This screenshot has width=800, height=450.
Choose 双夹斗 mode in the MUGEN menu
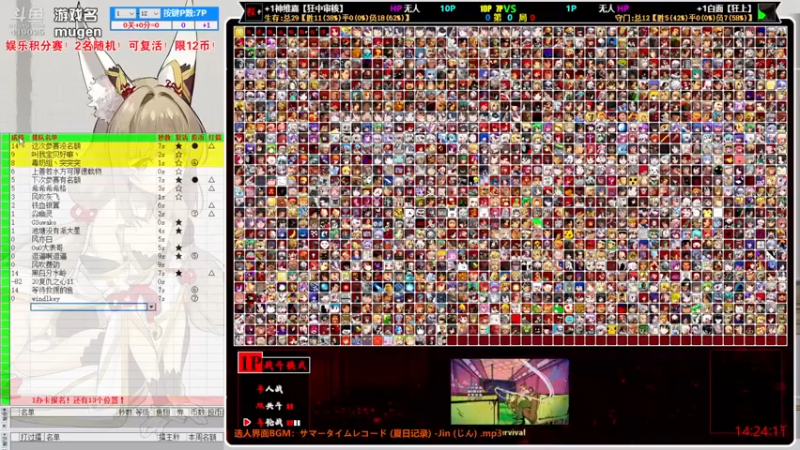pos(273,406)
